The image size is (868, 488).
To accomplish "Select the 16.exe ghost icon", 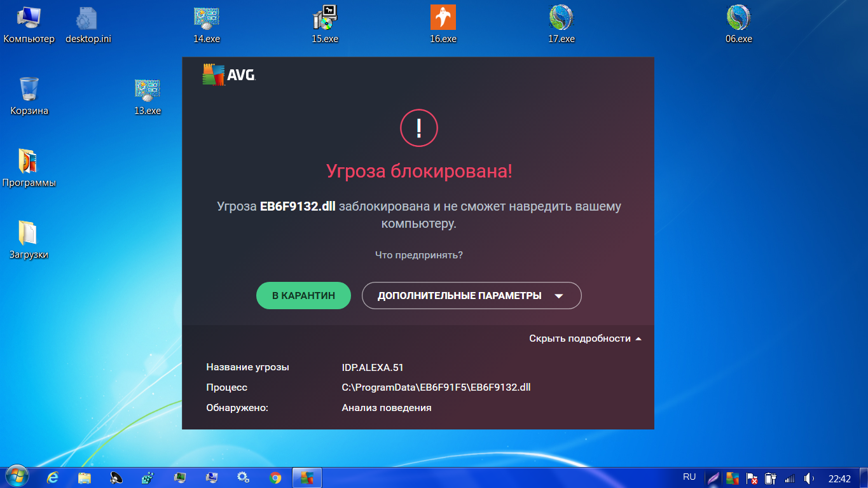I will pyautogui.click(x=443, y=25).
